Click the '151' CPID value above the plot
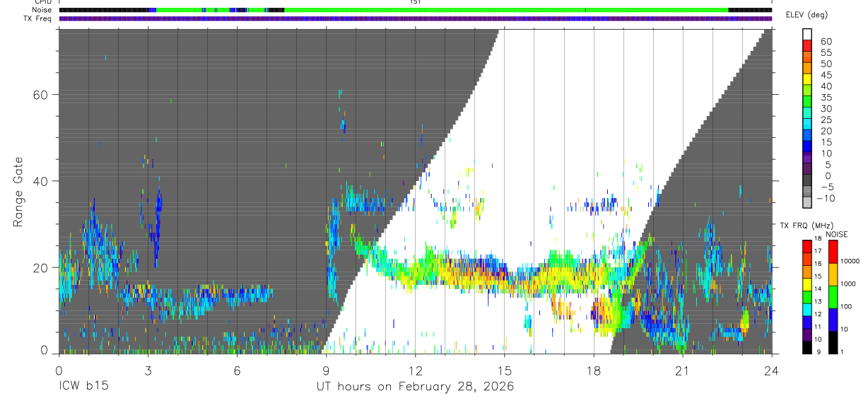868x401 pixels. 415,2
